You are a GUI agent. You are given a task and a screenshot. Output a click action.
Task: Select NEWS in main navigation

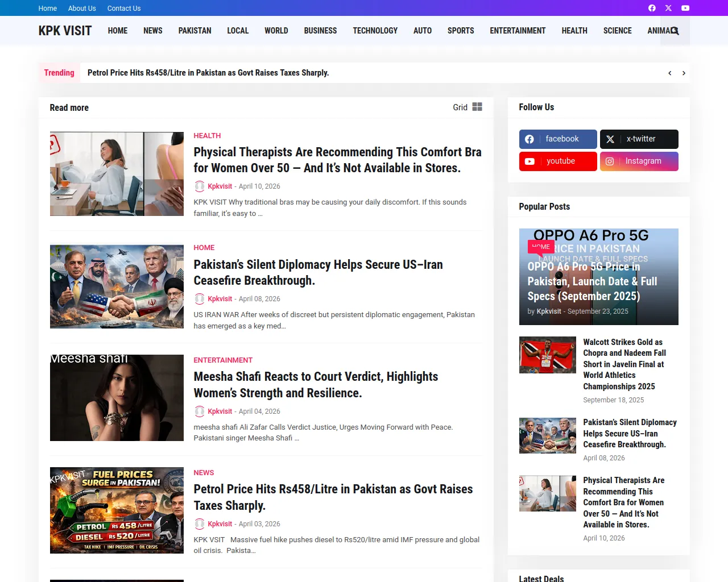[153, 31]
